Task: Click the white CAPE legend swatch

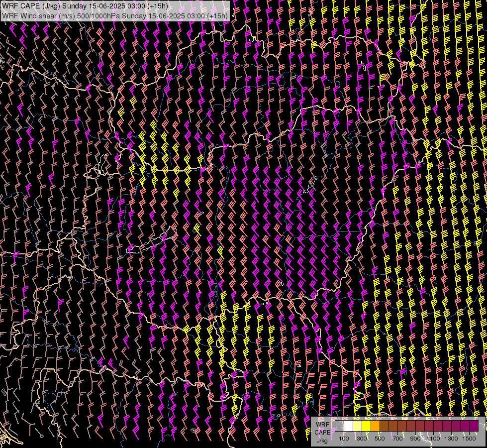Action: tap(349, 426)
